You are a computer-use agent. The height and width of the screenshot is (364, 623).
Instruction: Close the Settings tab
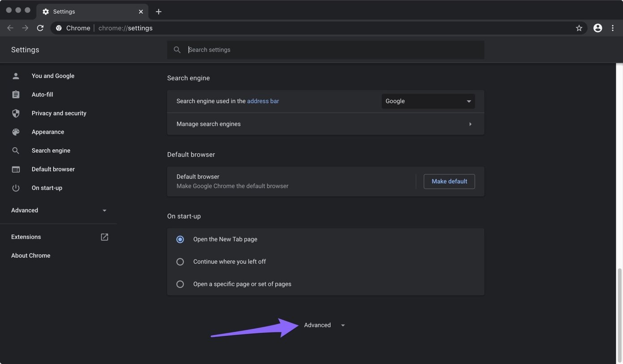(141, 12)
